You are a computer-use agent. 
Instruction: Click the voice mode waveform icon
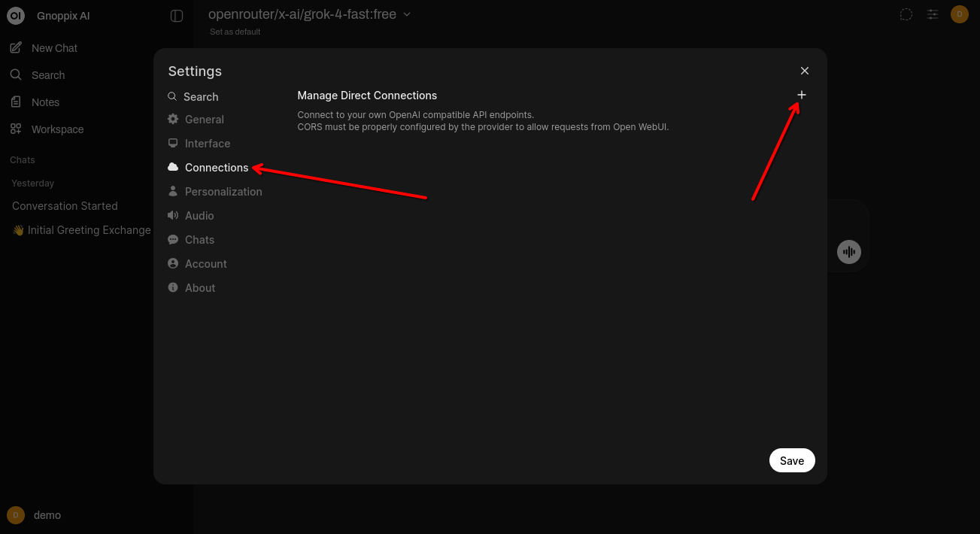click(849, 252)
